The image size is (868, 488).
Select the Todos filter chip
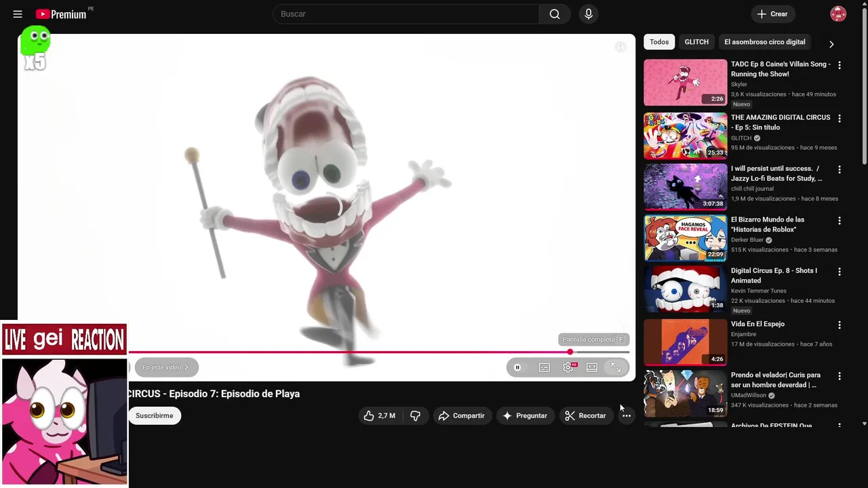point(659,42)
